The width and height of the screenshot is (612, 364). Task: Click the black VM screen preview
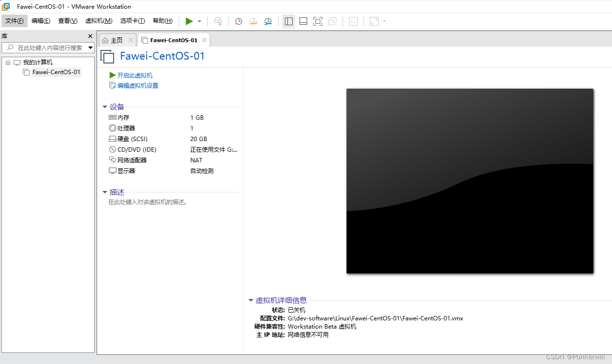[470, 181]
